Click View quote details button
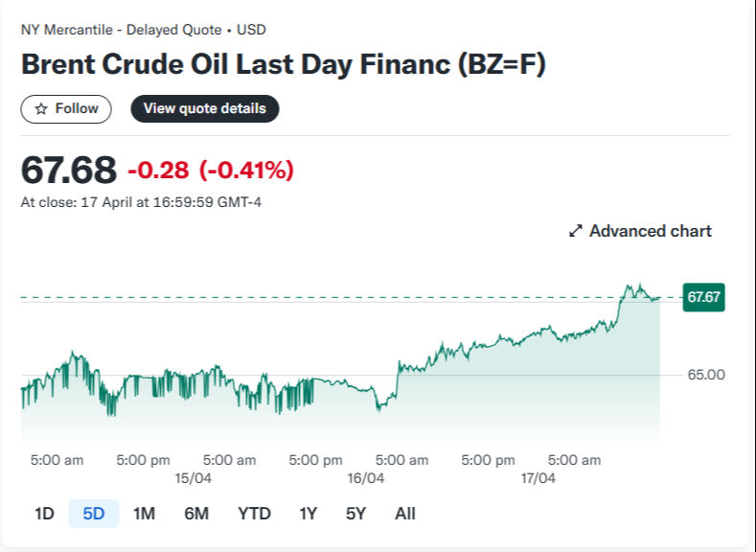The width and height of the screenshot is (756, 552). coord(204,108)
